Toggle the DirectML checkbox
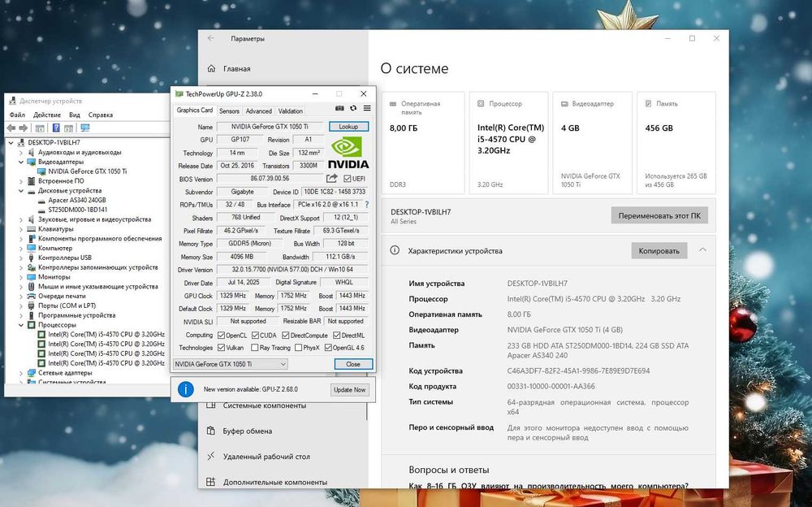Image resolution: width=812 pixels, height=507 pixels. (x=337, y=336)
